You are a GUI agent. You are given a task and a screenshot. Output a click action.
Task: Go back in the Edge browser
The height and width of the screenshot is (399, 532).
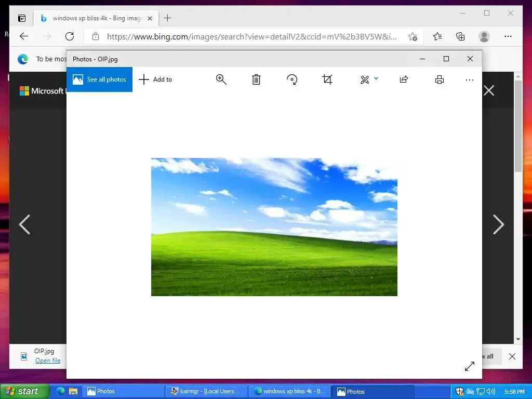[x=24, y=36]
